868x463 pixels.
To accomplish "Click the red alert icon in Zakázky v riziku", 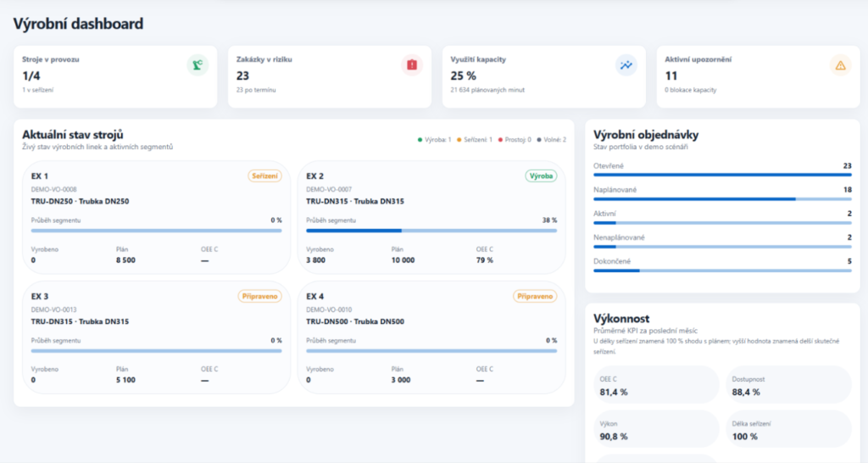I will (412, 65).
